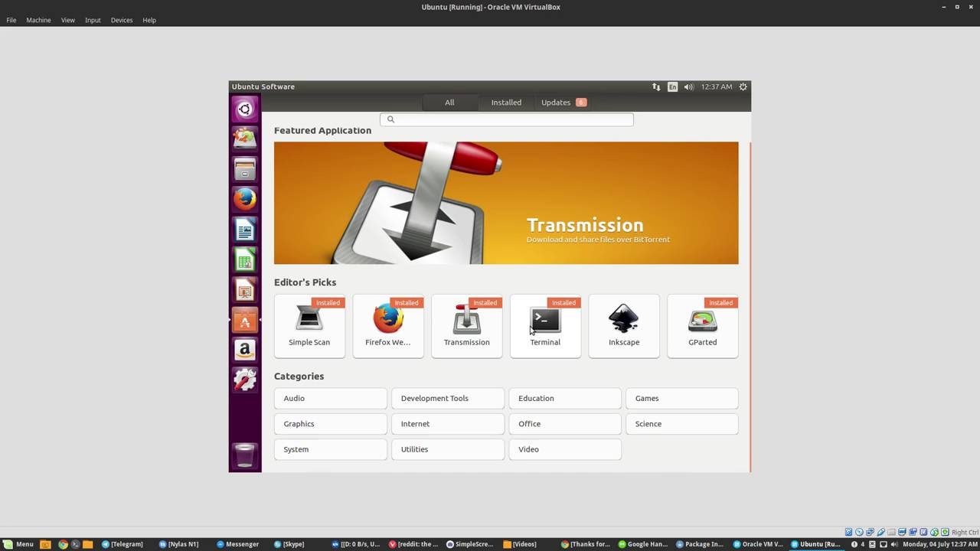Open the session gear menu
980x551 pixels.
tap(743, 86)
